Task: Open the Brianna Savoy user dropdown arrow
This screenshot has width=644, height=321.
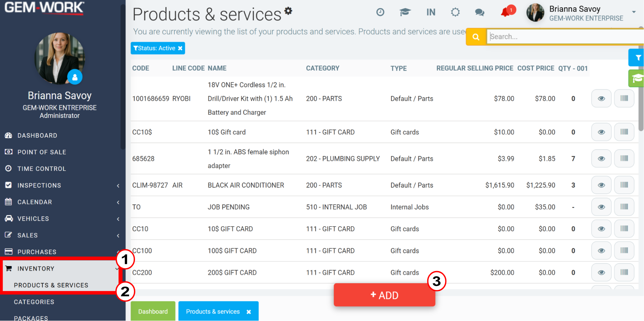Action: tap(634, 12)
